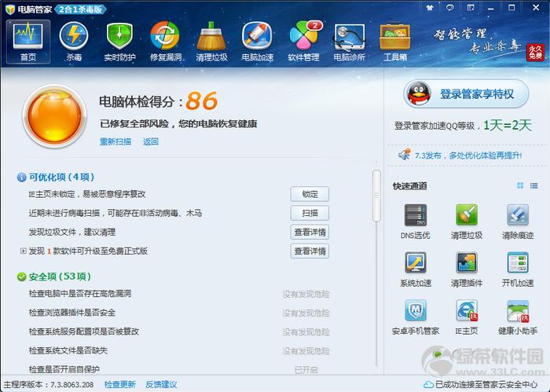Click the 登录管家享特权 login button
The image size is (550, 392).
coord(466,94)
